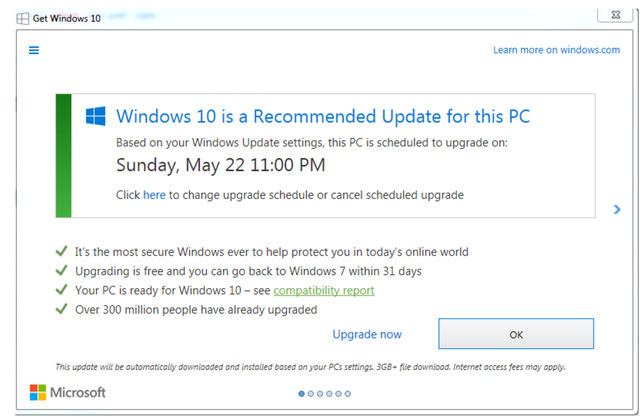640x416 pixels.
Task: Click the checkmark beside 'Over 300 million people'
Action: click(x=62, y=309)
